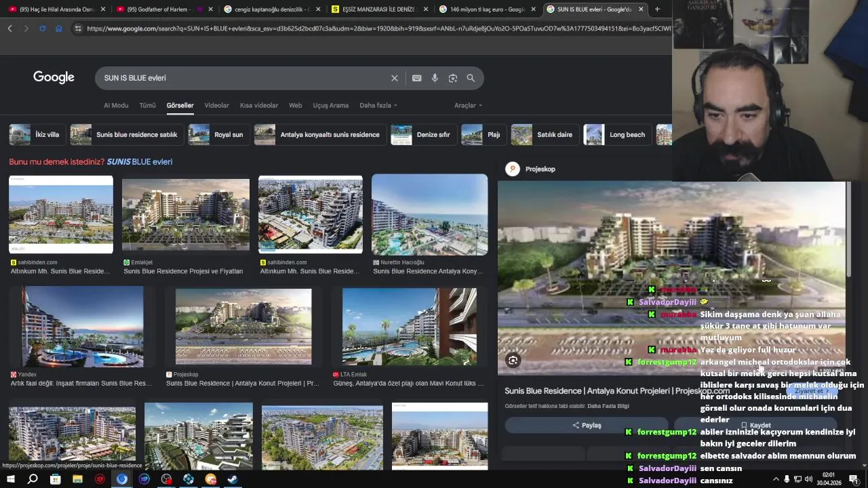The height and width of the screenshot is (488, 868).
Task: Filter by İkiz villa chip
Action: pyautogui.click(x=38, y=134)
